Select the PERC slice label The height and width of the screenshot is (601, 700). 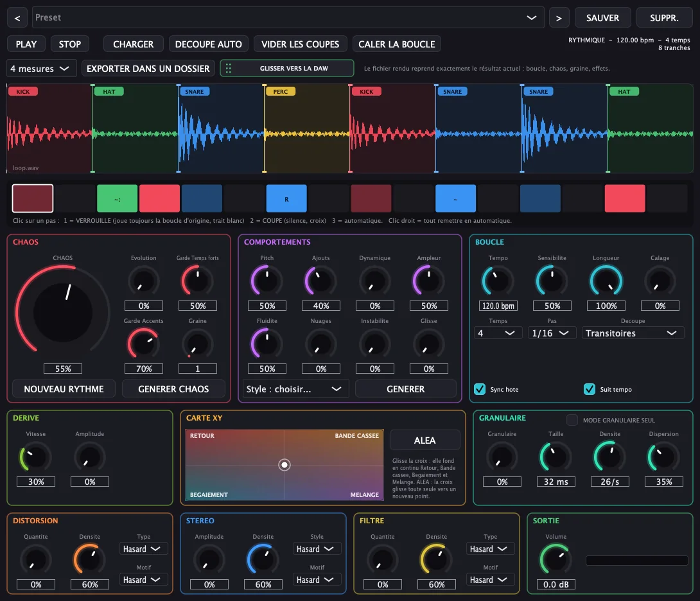281,92
